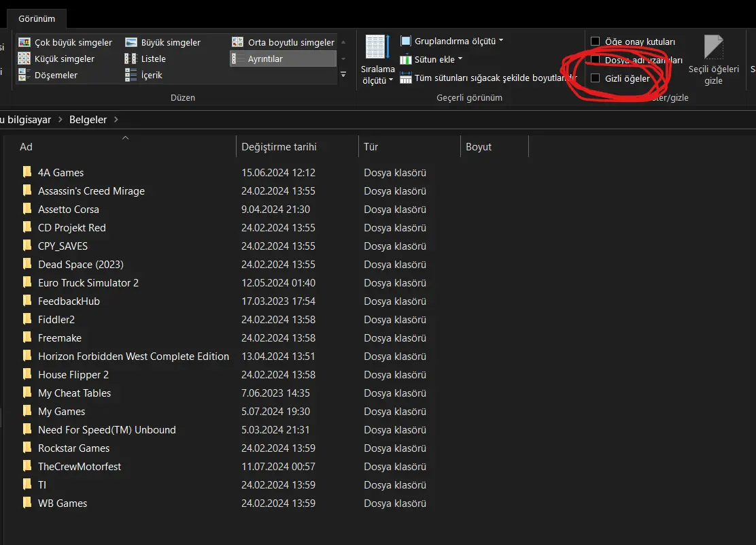Screen dimensions: 756x545
Task: Enable Gizli öğeler checkbox
Action: [x=596, y=78]
